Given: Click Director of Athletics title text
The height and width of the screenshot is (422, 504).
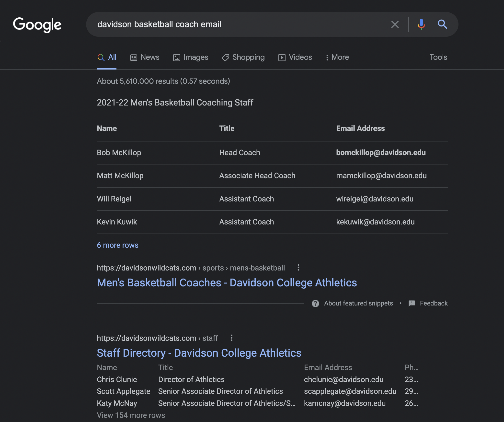Looking at the screenshot, I should [191, 379].
